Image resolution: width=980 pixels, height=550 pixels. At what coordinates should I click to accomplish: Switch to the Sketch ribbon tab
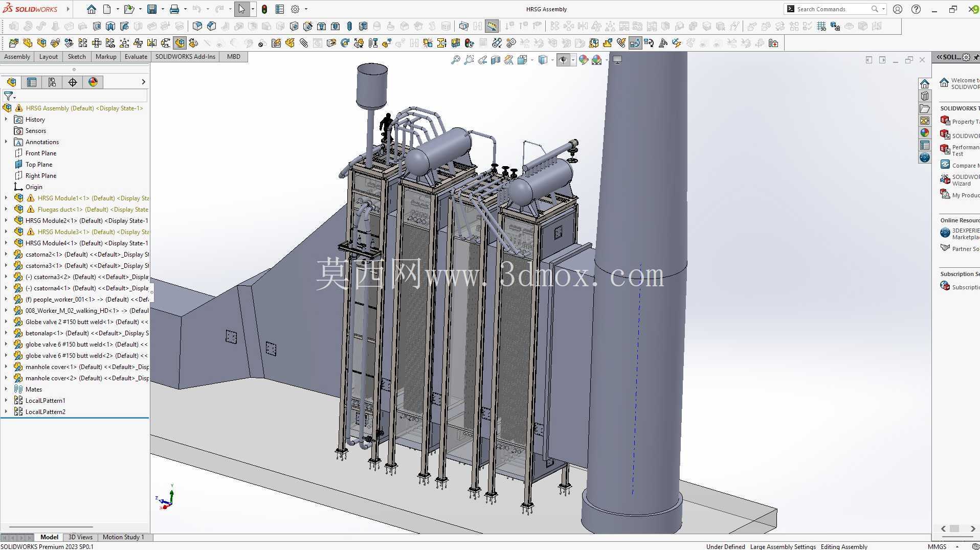coord(77,57)
